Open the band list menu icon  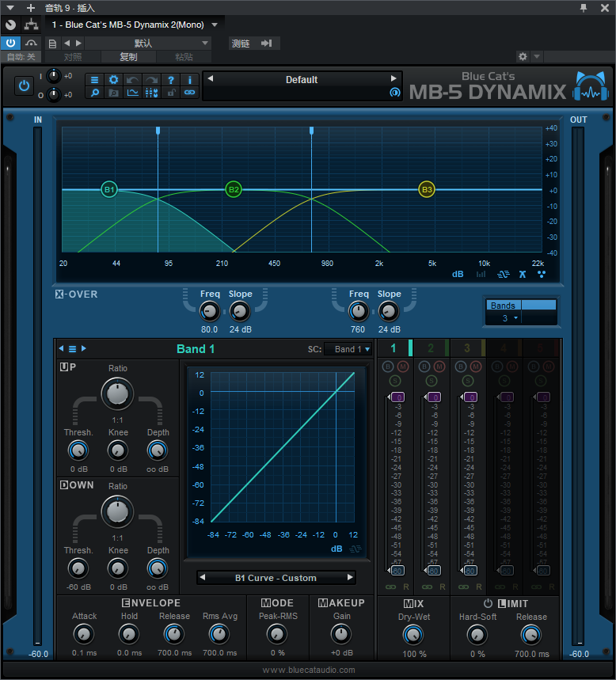pos(72,348)
